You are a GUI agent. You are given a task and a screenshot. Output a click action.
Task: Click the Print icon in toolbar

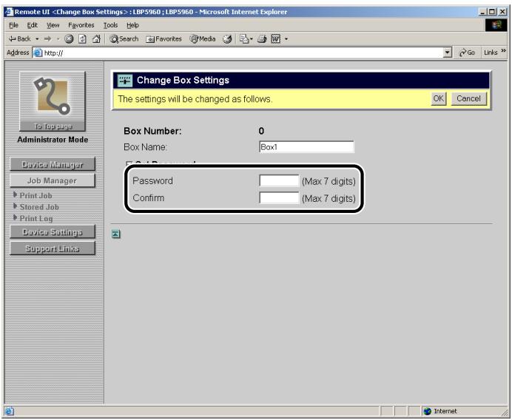coord(262,39)
